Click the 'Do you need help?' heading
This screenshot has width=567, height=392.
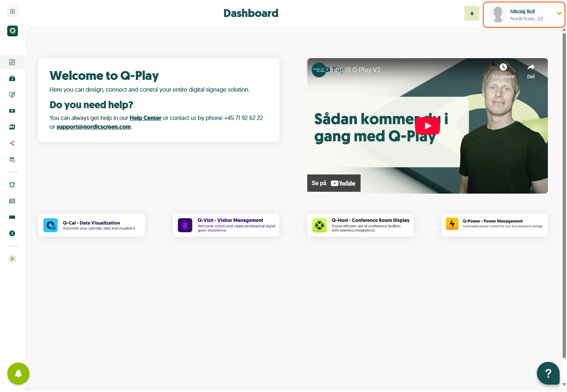[x=91, y=105]
